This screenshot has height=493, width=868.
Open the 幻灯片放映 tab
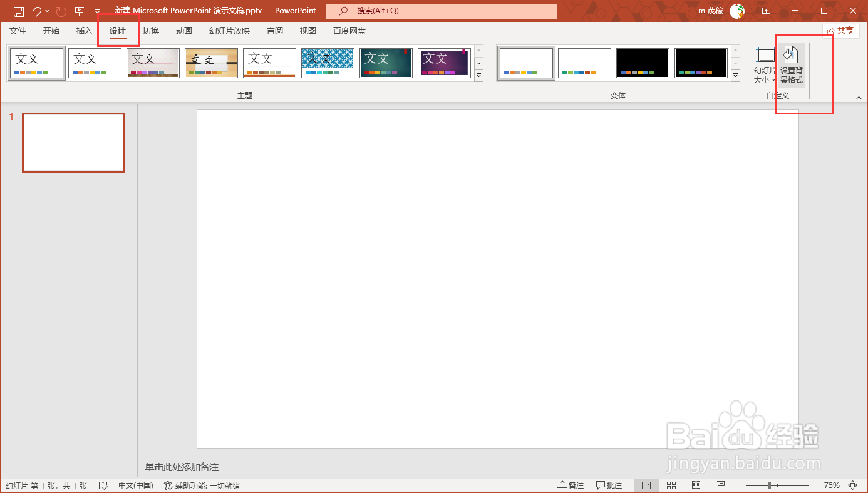coord(229,31)
